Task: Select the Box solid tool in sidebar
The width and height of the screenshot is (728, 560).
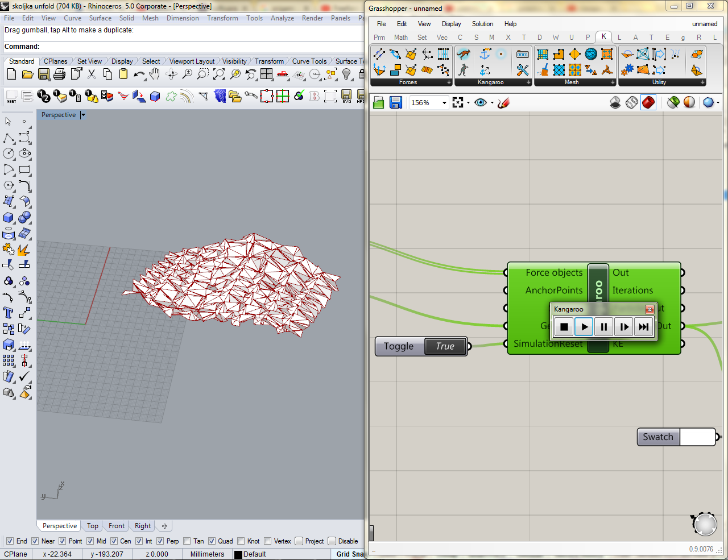Action: (x=9, y=217)
